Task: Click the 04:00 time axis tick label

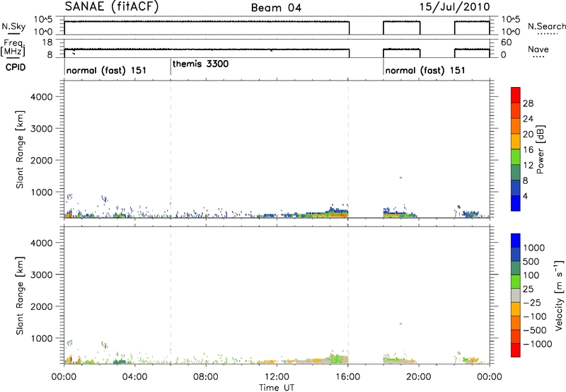Action: (134, 377)
